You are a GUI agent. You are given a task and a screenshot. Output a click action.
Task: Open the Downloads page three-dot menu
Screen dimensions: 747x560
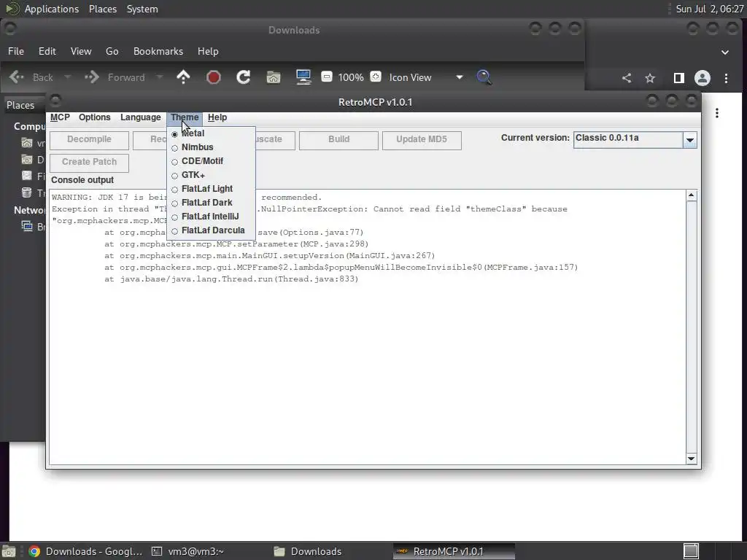pyautogui.click(x=717, y=113)
